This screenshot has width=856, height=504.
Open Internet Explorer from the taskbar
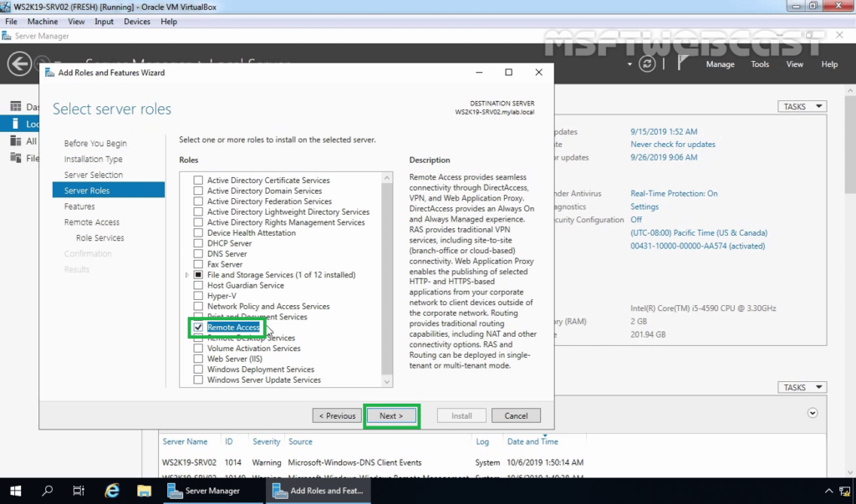111,491
